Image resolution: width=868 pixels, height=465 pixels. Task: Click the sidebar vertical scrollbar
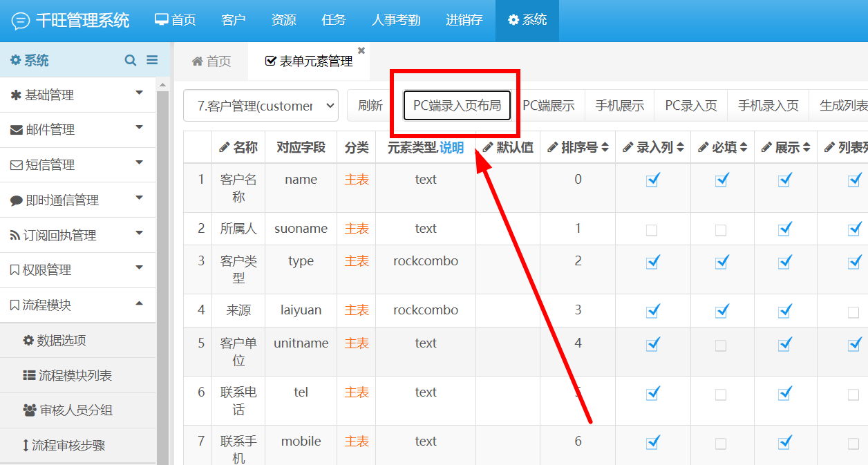(x=162, y=276)
